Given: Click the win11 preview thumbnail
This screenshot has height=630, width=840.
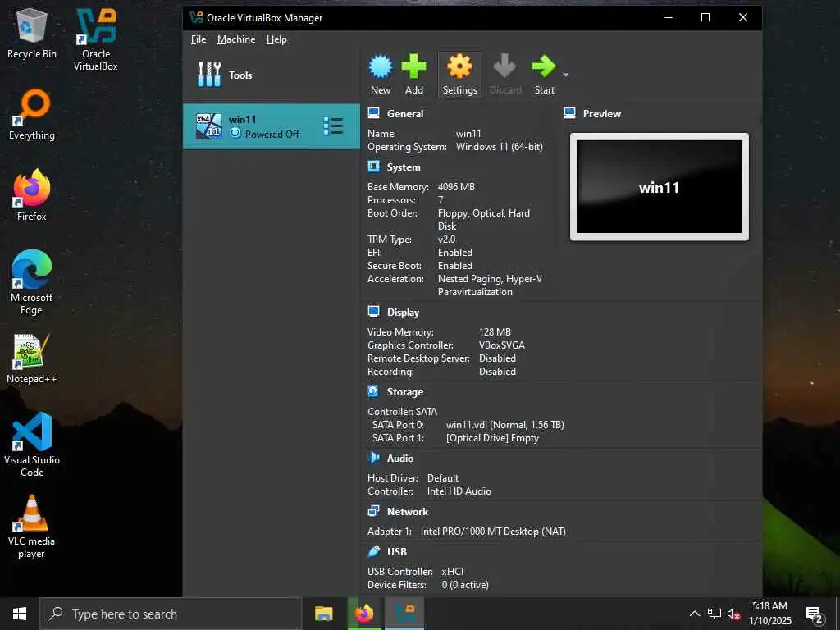Looking at the screenshot, I should (659, 187).
